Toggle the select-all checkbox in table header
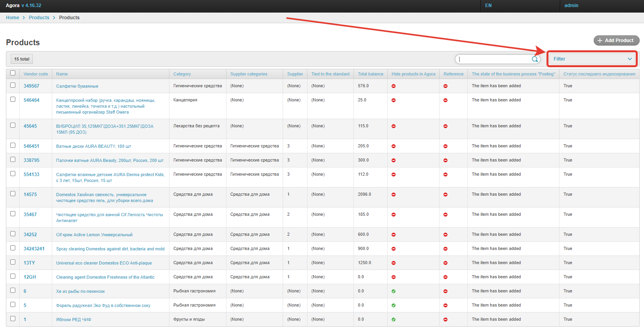The height and width of the screenshot is (327, 644). 13,73
